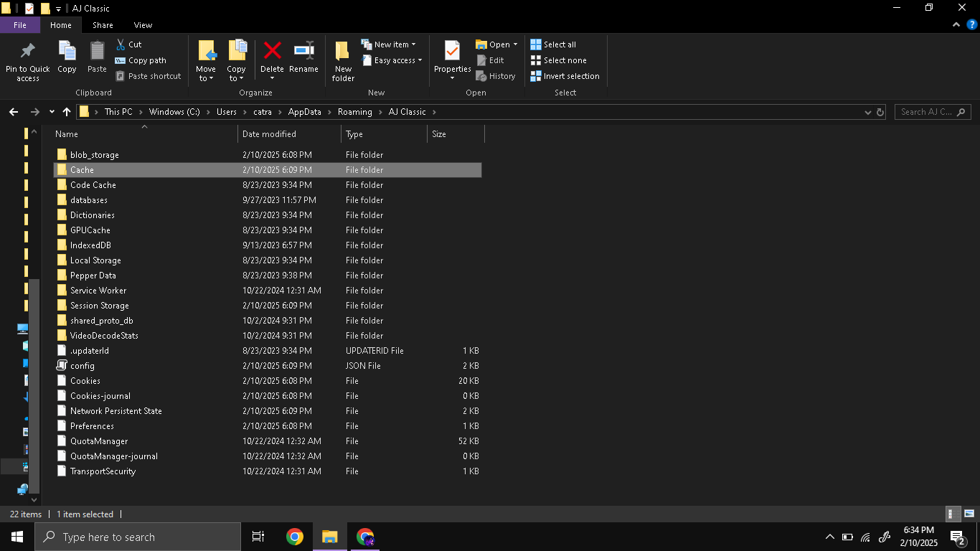Switch to the Home tab

pos(61,25)
